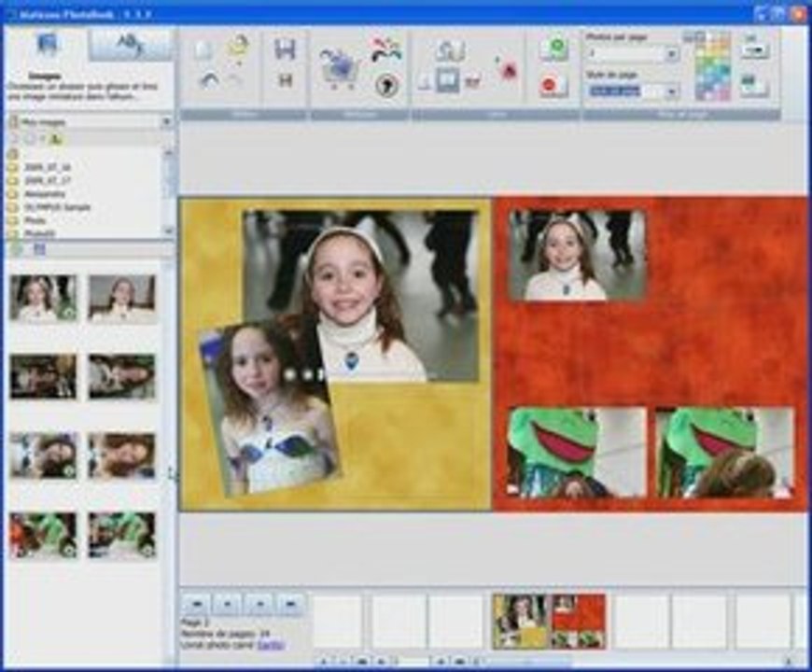This screenshot has height=672, width=812.
Task: Go to the first page button
Action: 196,604
